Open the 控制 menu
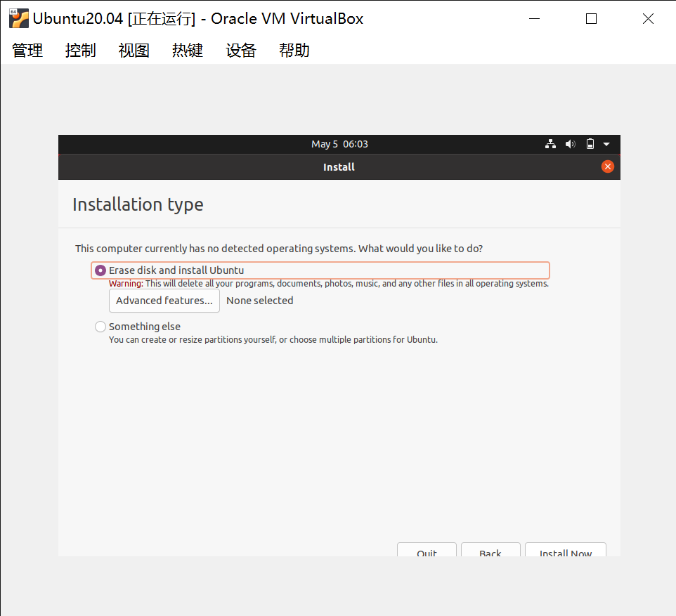Viewport: 676px width, 616px height. point(81,51)
